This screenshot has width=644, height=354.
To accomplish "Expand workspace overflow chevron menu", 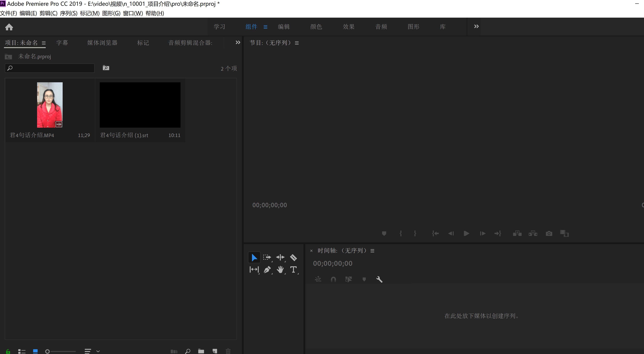I will 476,26.
